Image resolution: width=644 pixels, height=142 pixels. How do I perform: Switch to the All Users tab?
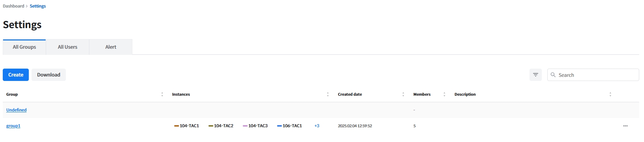[x=68, y=47]
